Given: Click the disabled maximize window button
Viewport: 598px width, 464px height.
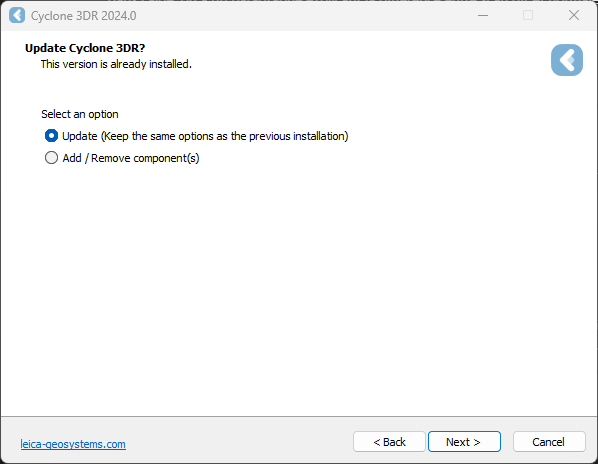Looking at the screenshot, I should pos(528,16).
